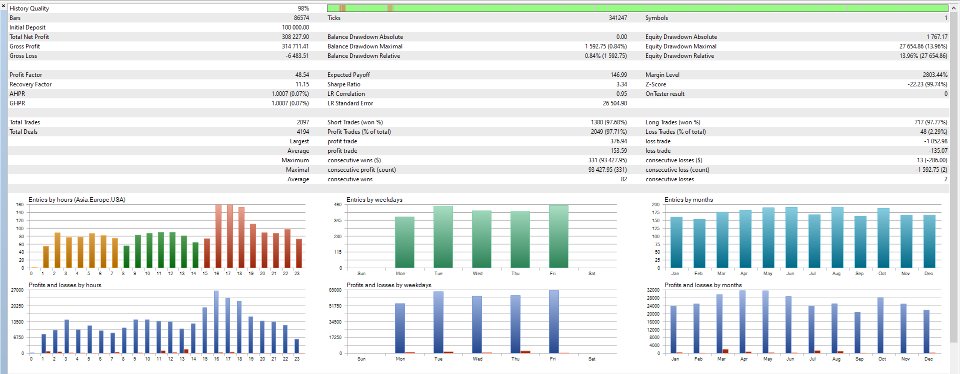
Task: Select the LR Correlation label
Action: tap(346, 94)
